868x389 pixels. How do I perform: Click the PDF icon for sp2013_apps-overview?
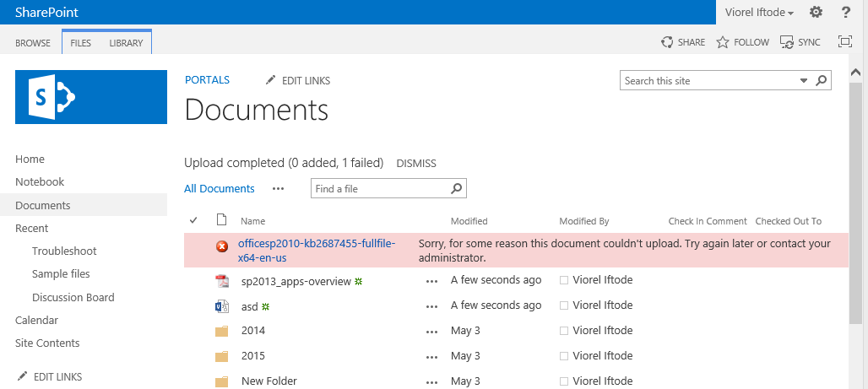pyautogui.click(x=222, y=281)
